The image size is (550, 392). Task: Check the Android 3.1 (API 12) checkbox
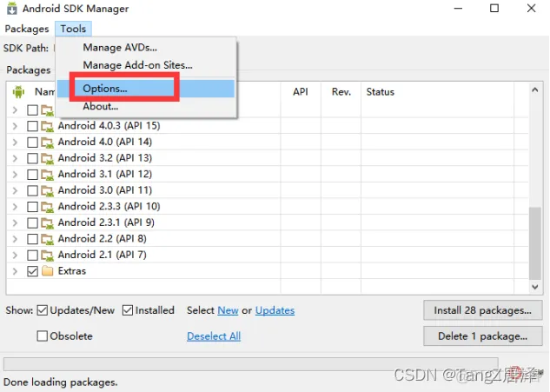coord(33,175)
